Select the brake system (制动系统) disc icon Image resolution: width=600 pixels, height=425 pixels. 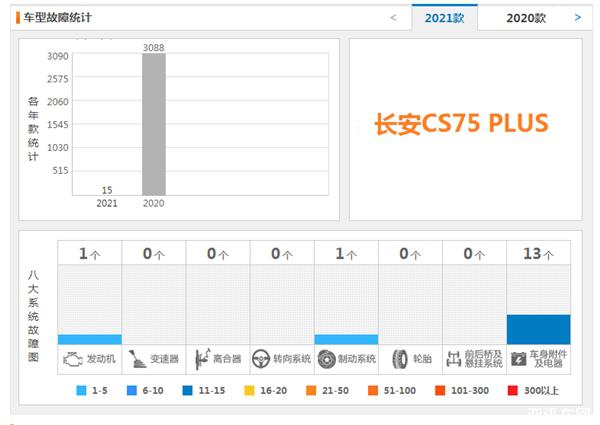coord(325,358)
